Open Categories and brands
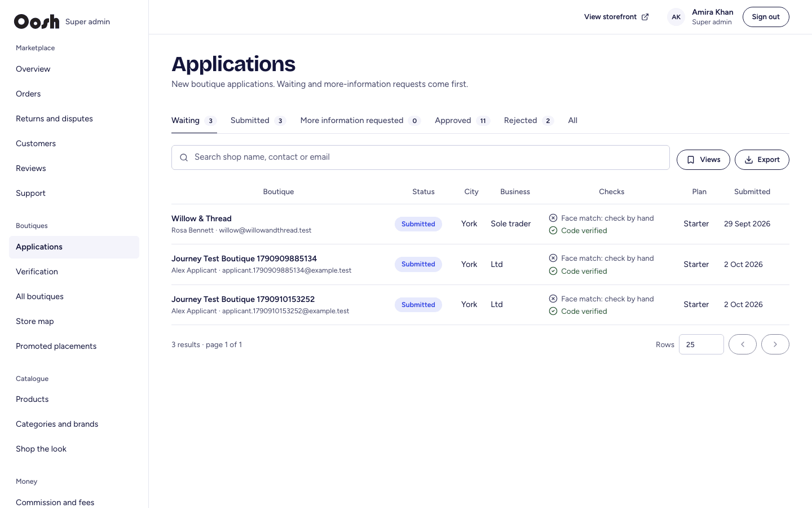The image size is (812, 508). [74, 424]
